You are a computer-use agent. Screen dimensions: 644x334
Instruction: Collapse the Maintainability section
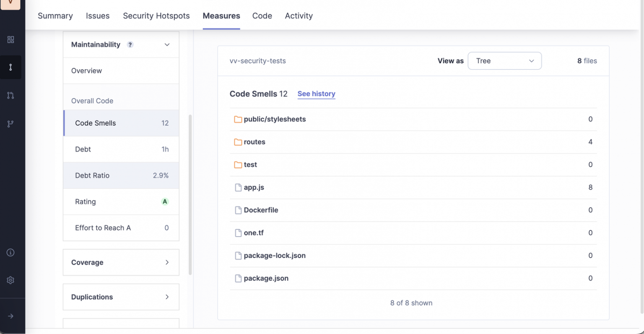167,44
